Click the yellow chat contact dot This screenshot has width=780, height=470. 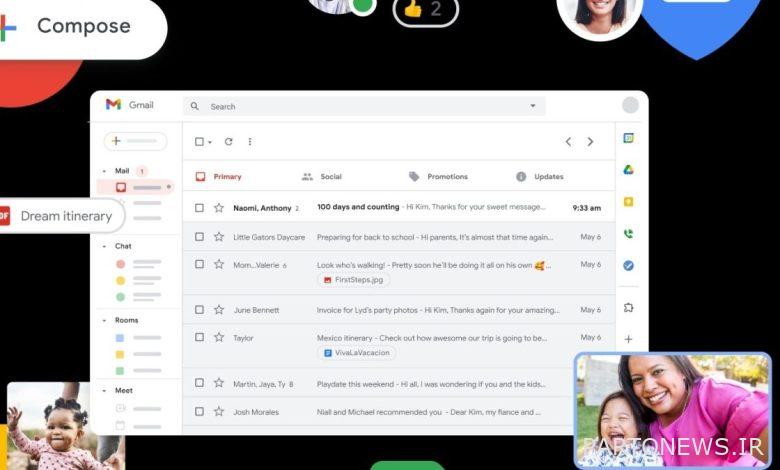(120, 281)
